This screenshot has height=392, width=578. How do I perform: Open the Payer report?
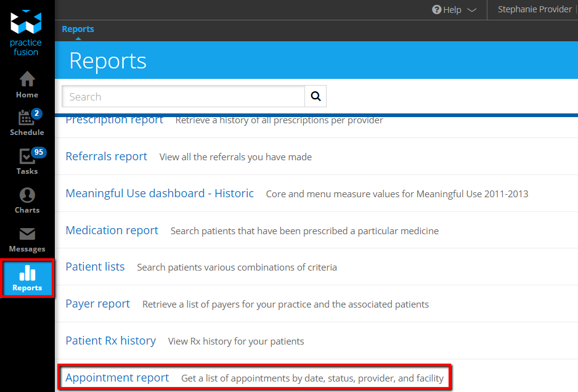click(x=98, y=304)
